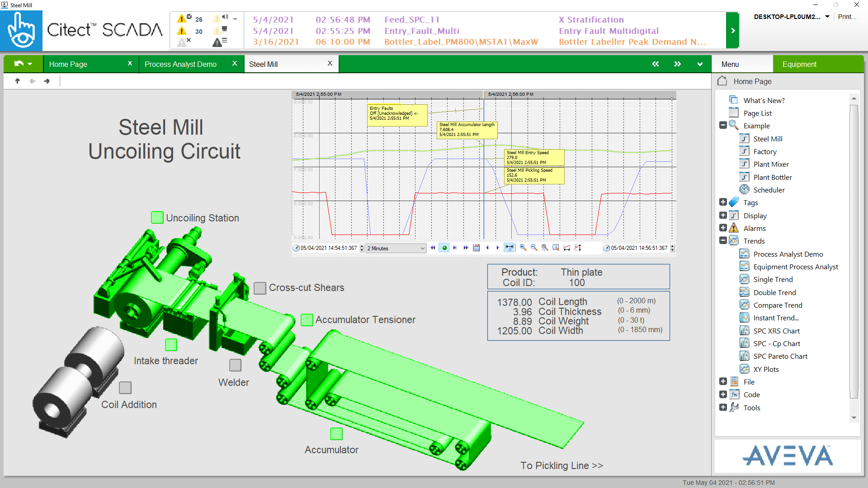The width and height of the screenshot is (868, 488).
Task: Toggle the Accumulator Tensioner checkbox
Action: pos(304,319)
